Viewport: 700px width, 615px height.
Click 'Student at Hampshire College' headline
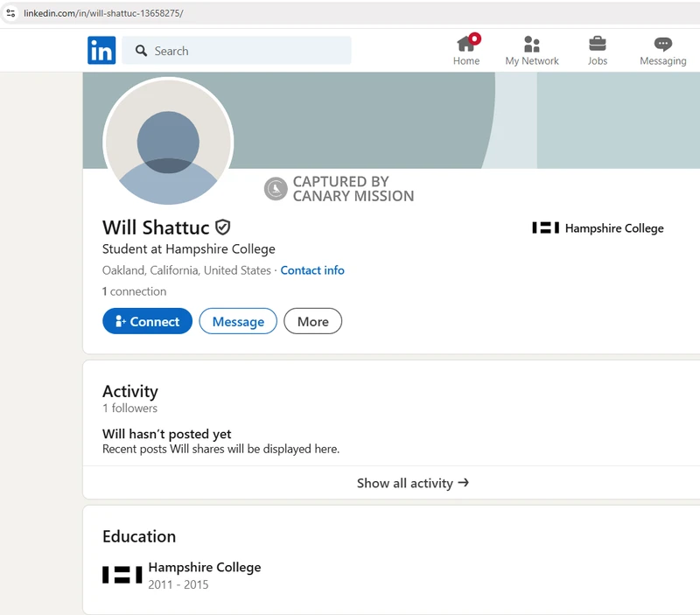tap(188, 249)
